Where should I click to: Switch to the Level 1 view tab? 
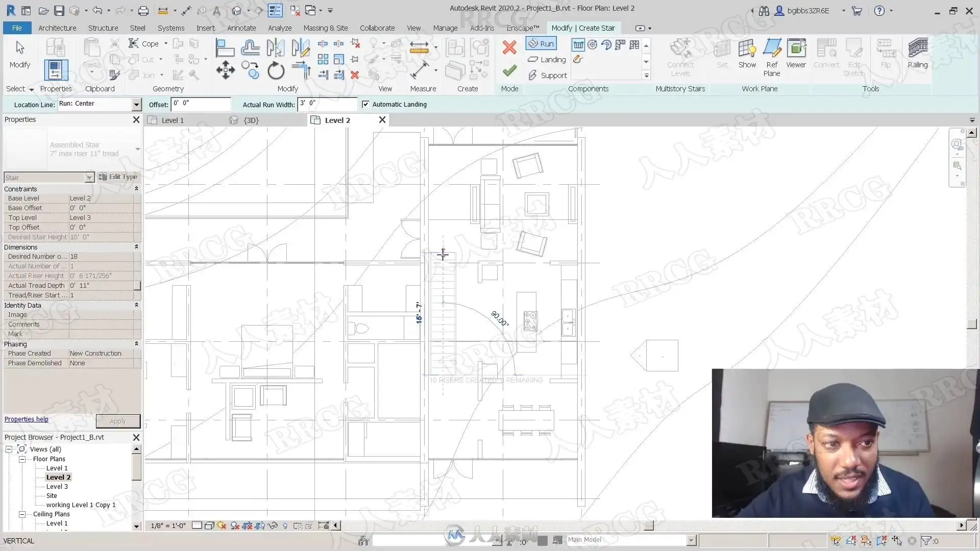(x=173, y=120)
